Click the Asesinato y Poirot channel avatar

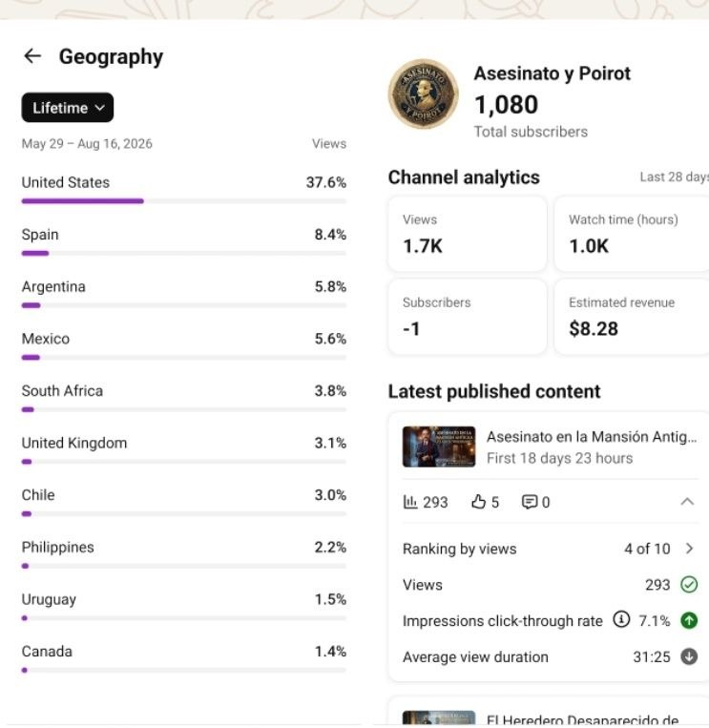pos(423,94)
